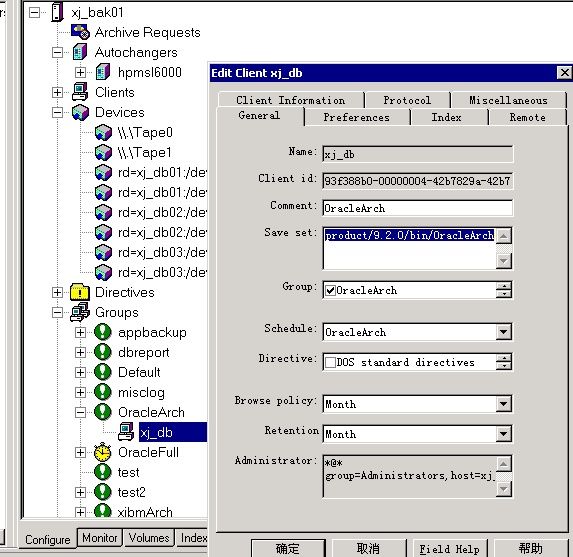573x557 pixels.
Task: Open the Browse policy dropdown
Action: point(504,404)
